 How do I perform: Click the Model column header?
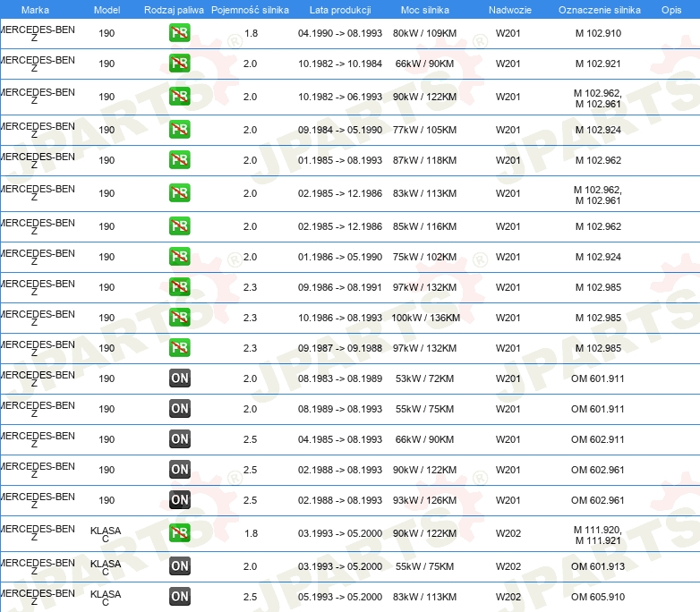[107, 10]
